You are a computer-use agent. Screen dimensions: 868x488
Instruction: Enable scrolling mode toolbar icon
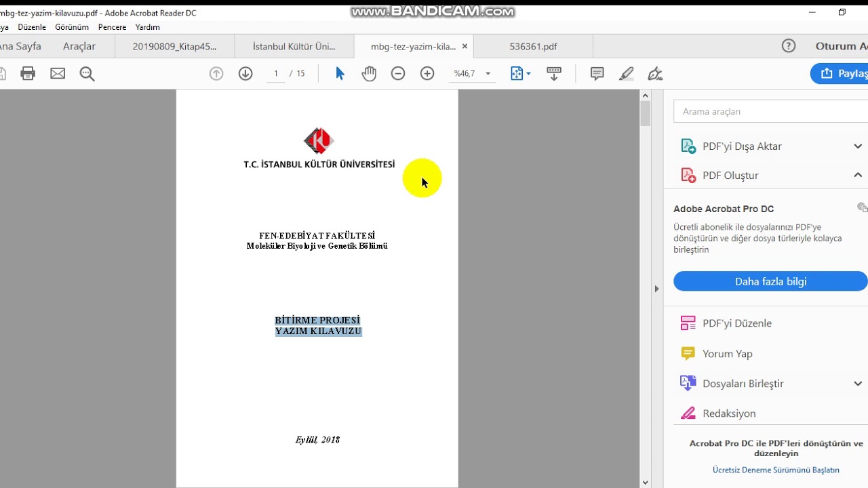554,74
